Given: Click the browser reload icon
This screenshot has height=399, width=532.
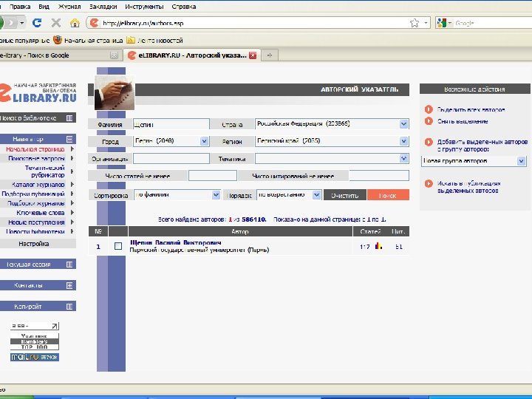Looking at the screenshot, I should click(x=37, y=23).
